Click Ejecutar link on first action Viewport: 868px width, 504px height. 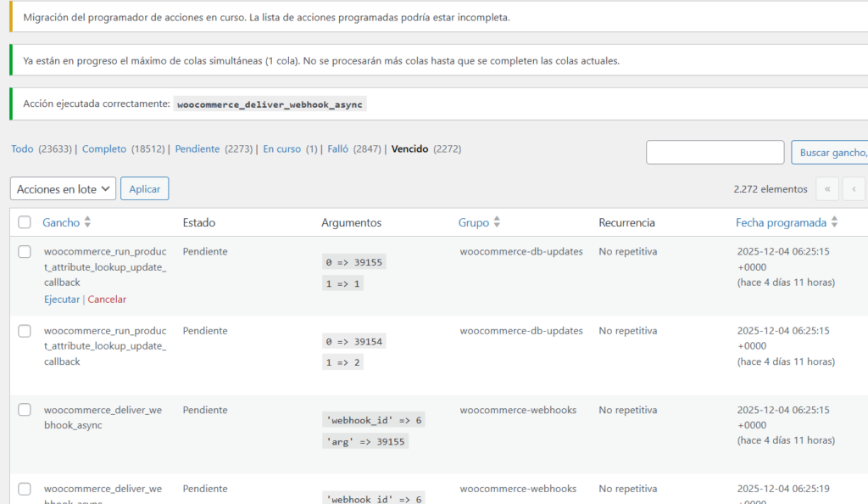point(62,300)
